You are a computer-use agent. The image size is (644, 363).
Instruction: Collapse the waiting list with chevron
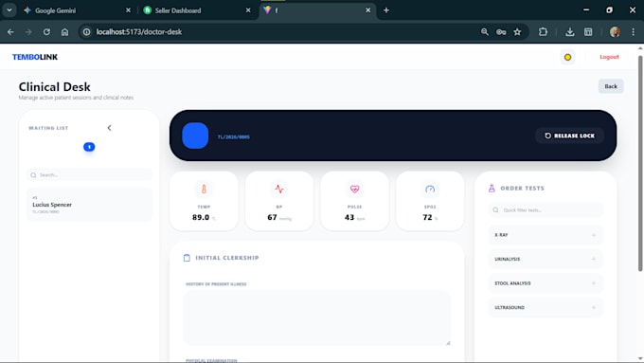click(109, 128)
